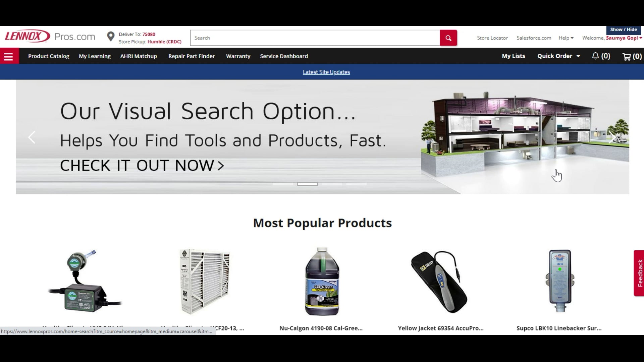Expand the Product Catalog menu

coord(49,56)
